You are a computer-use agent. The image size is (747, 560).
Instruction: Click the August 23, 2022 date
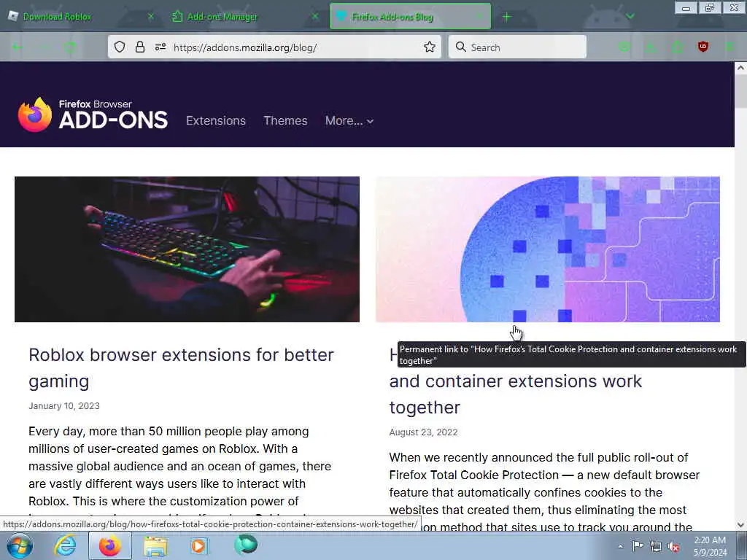[423, 432]
